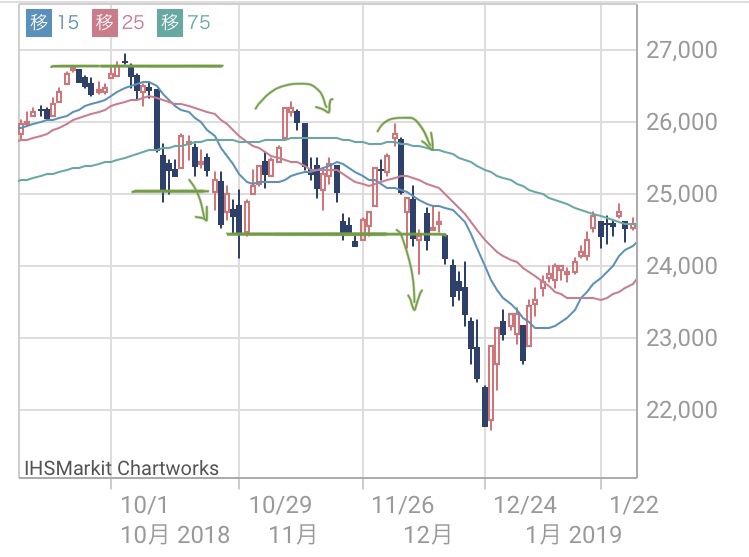The height and width of the screenshot is (557, 749).
Task: Click the 26,000 price axis label
Action: [x=676, y=122]
